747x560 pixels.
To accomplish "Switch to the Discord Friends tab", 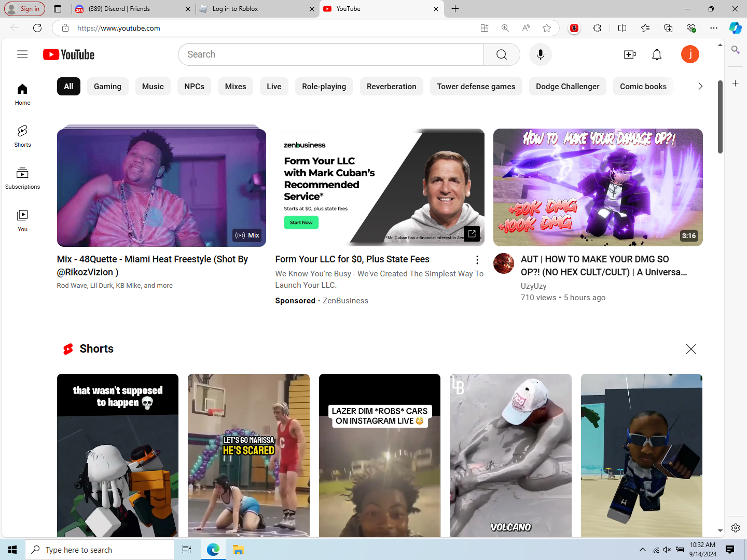I will point(132,9).
